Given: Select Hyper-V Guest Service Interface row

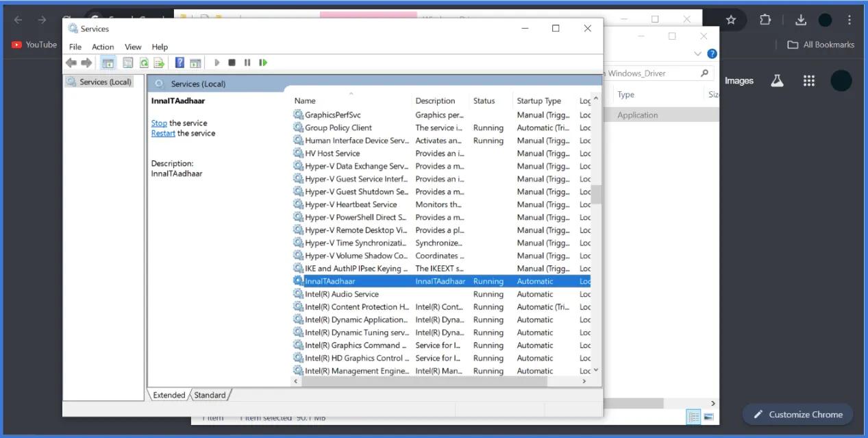Looking at the screenshot, I should pos(441,179).
